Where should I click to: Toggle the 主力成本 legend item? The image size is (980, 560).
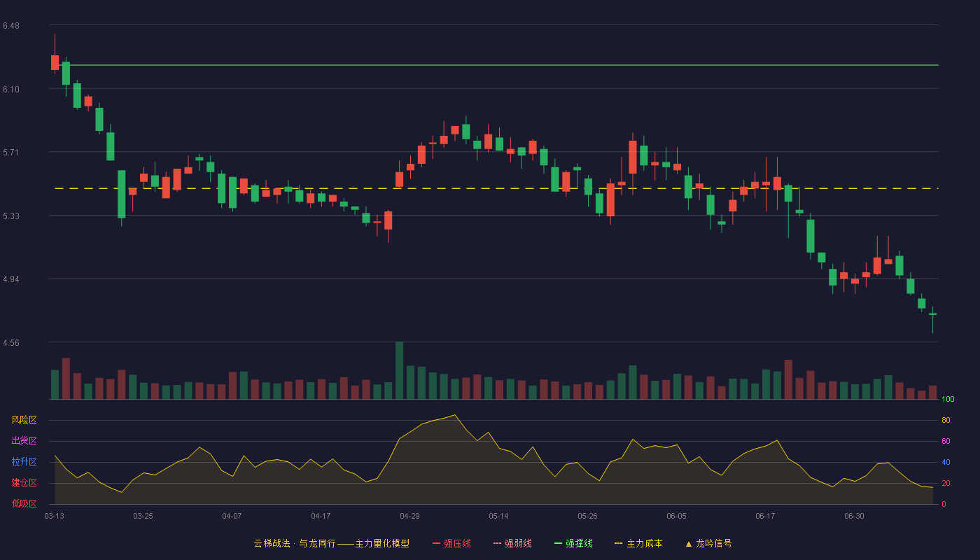638,543
